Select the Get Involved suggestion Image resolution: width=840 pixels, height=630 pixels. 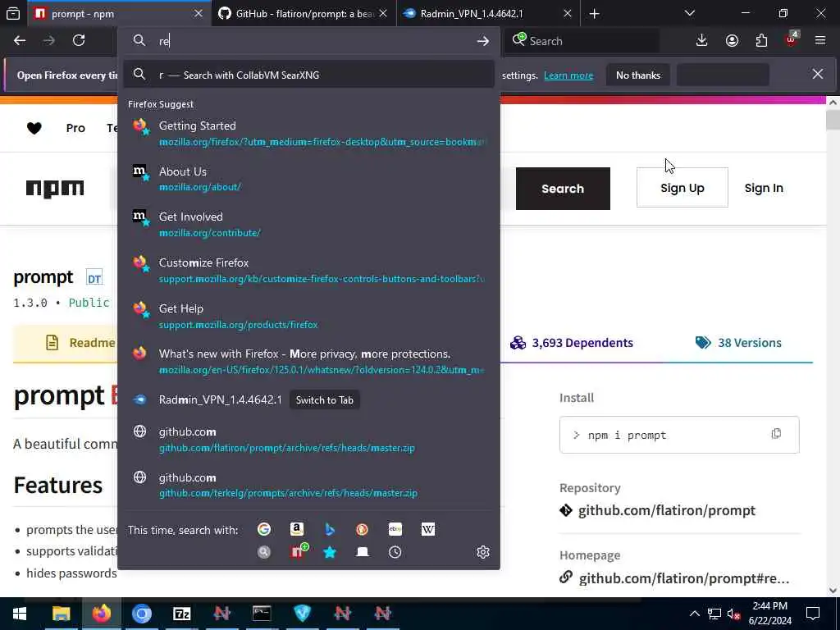(309, 224)
